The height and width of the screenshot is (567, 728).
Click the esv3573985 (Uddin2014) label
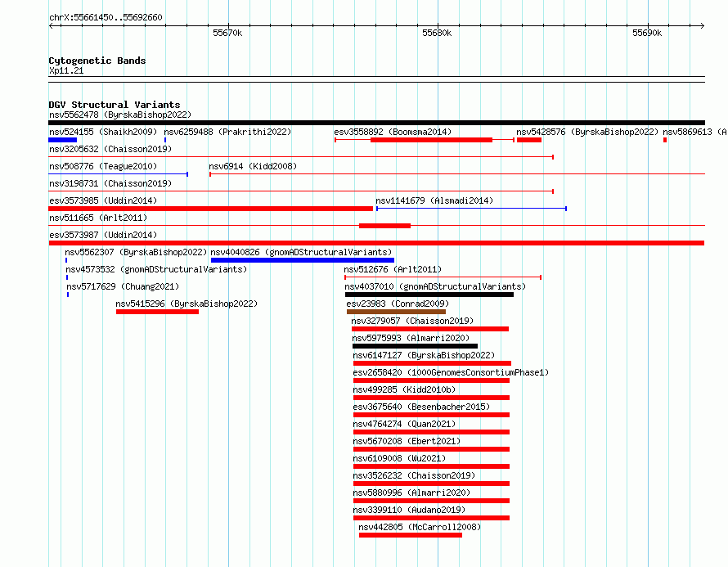tap(103, 200)
